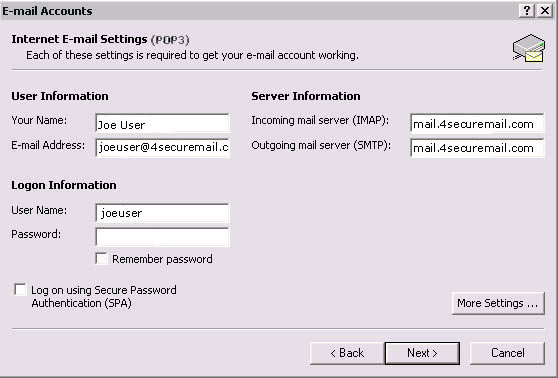Image resolution: width=558 pixels, height=378 pixels.
Task: Click the help question mark button
Action: pos(527,10)
